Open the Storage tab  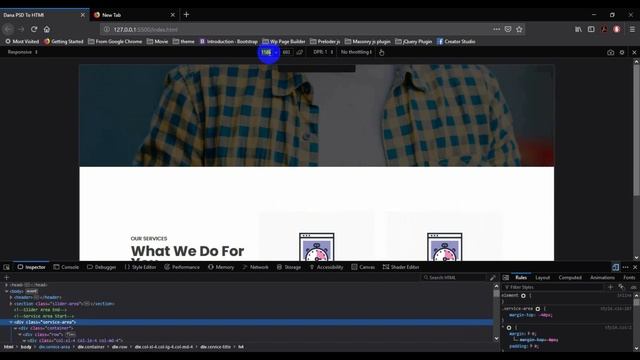(289, 267)
